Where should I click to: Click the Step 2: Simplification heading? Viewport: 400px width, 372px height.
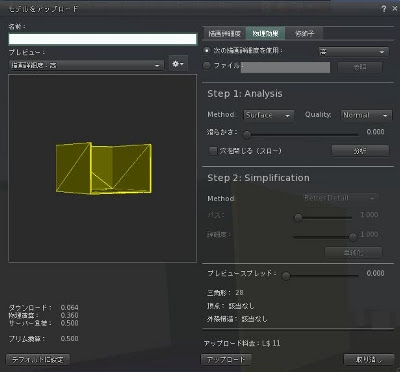point(258,178)
